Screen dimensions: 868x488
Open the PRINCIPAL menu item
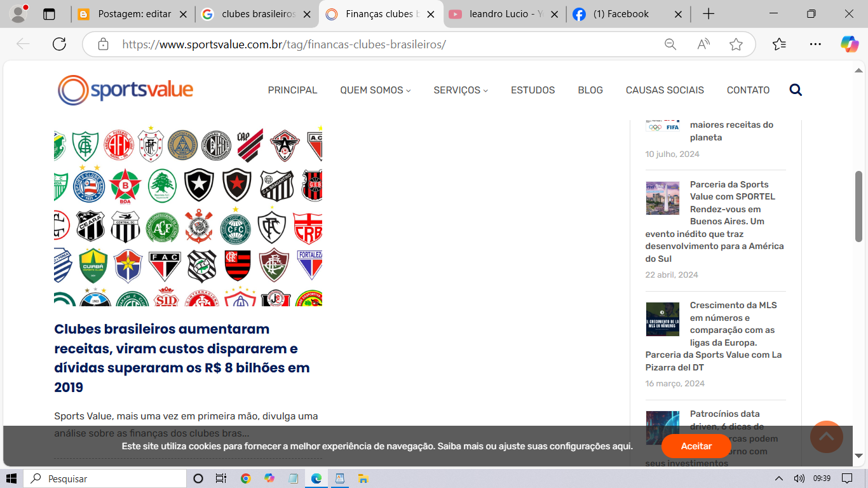[292, 90]
